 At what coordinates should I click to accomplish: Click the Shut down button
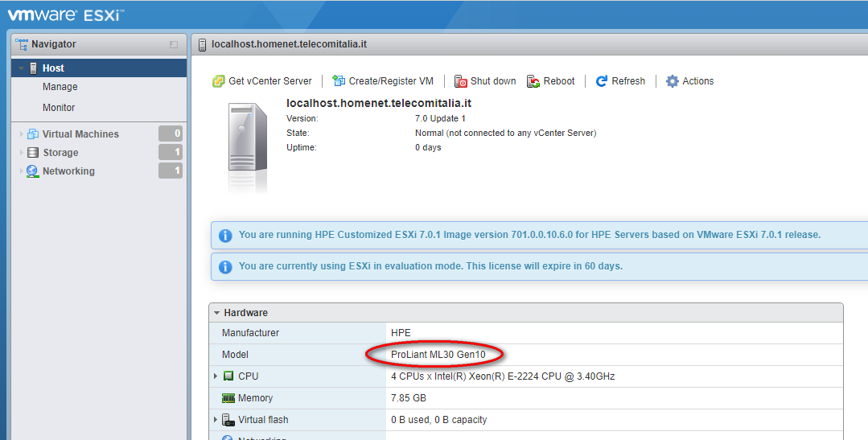coord(485,81)
